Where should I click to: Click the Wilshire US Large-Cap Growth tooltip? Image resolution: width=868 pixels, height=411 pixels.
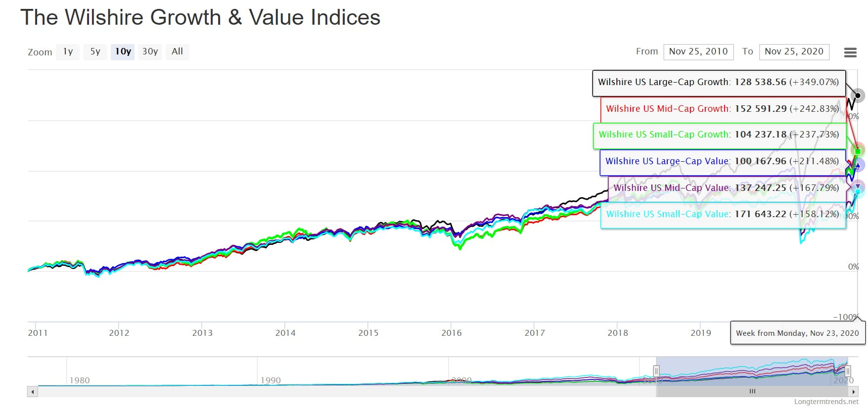coord(718,83)
